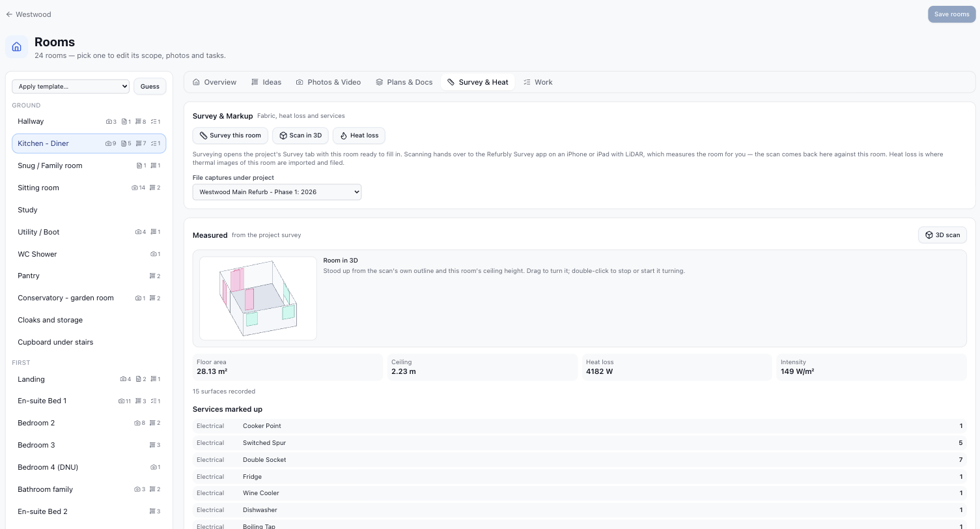Open the Plans & Docs tab
980x529 pixels.
pyautogui.click(x=404, y=82)
